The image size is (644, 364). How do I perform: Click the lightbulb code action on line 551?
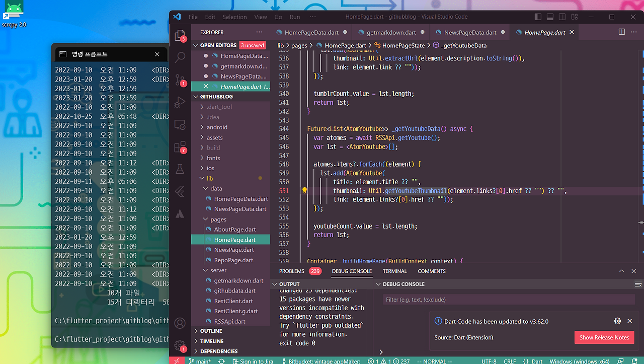point(304,191)
